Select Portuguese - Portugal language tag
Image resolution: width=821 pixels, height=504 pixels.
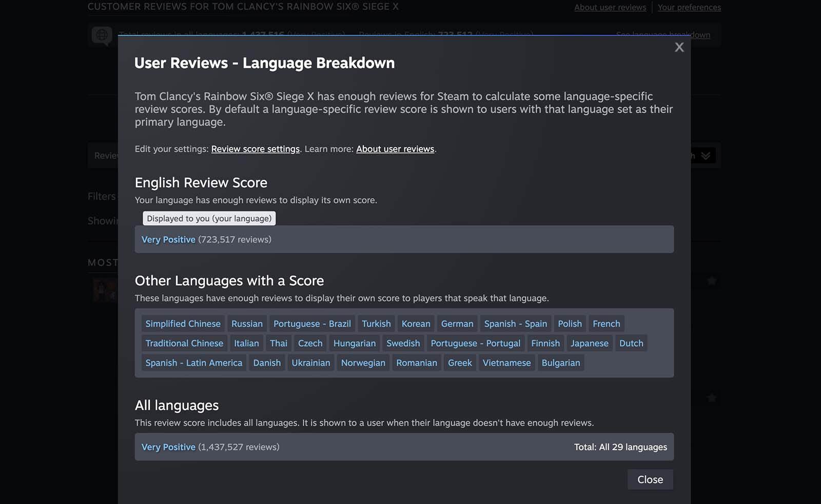(x=475, y=343)
